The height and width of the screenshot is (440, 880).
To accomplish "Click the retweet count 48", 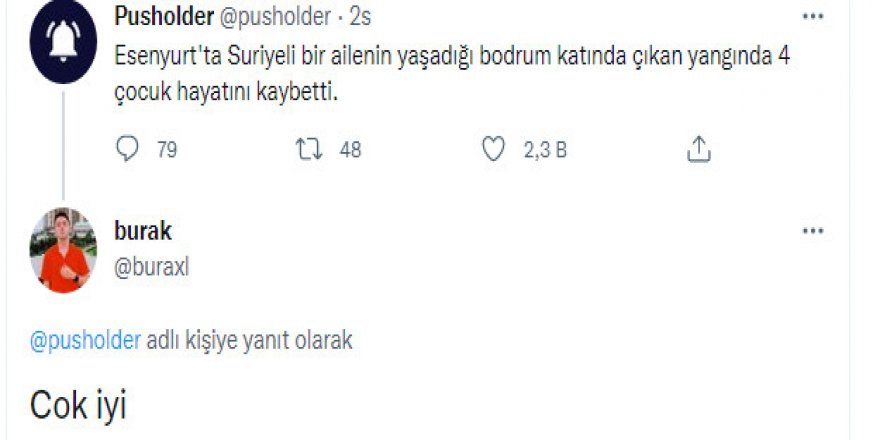I will (350, 150).
